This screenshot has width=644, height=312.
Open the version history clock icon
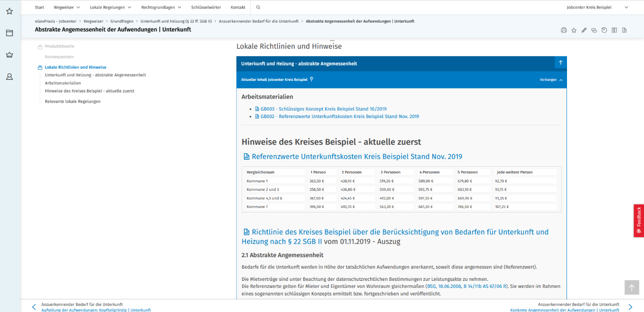[604, 30]
